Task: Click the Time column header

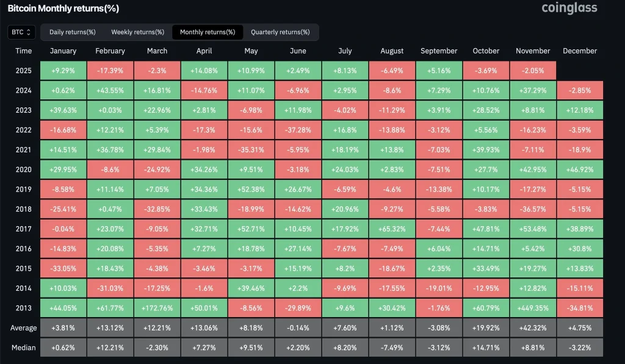Action: pyautogui.click(x=23, y=51)
